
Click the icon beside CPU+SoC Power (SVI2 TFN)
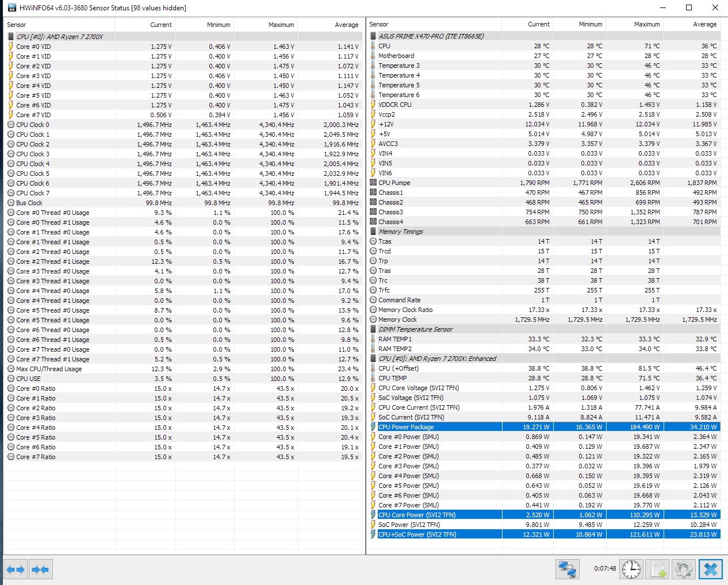373,534
